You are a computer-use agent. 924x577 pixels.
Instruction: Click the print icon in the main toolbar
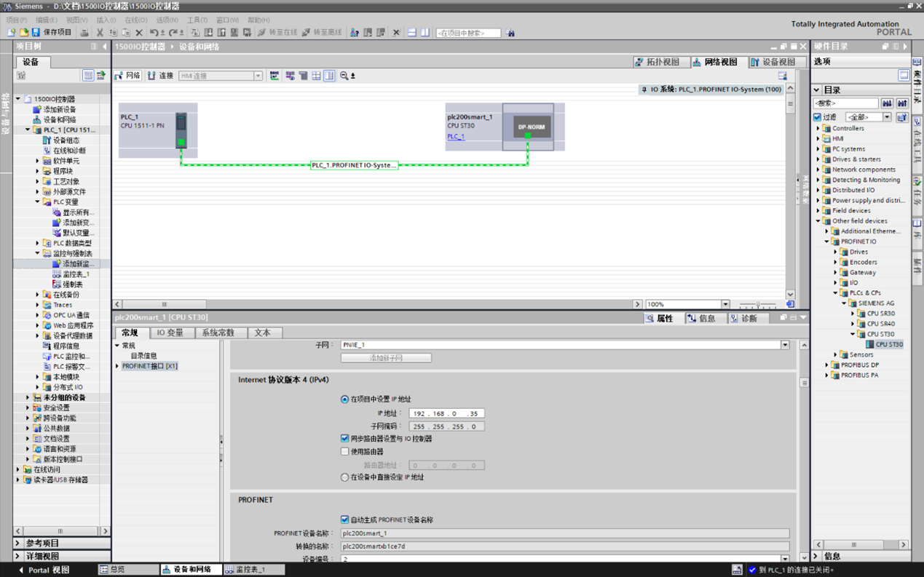pos(84,33)
